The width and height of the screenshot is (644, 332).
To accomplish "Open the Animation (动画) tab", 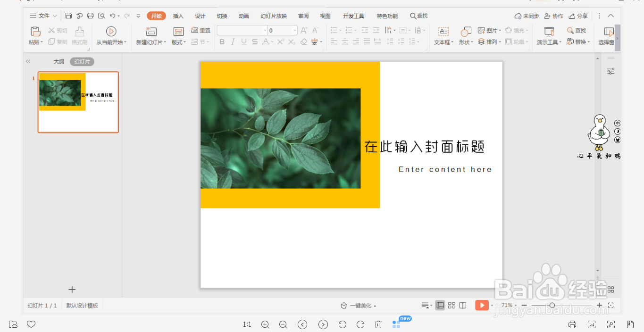I will [x=244, y=16].
